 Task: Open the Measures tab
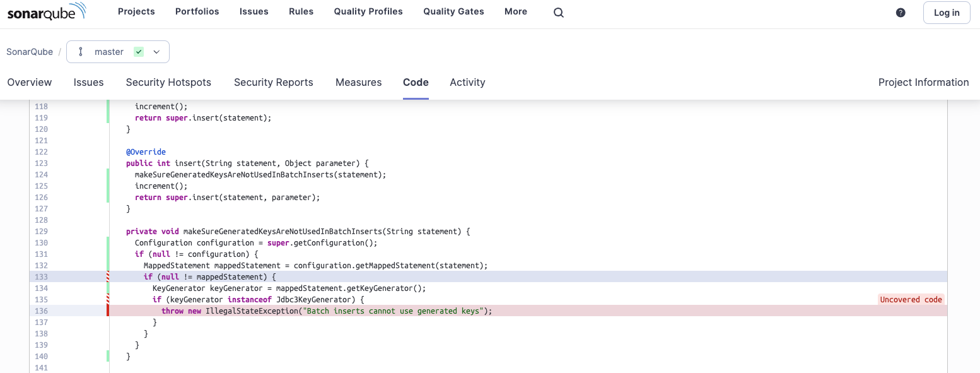coord(358,82)
